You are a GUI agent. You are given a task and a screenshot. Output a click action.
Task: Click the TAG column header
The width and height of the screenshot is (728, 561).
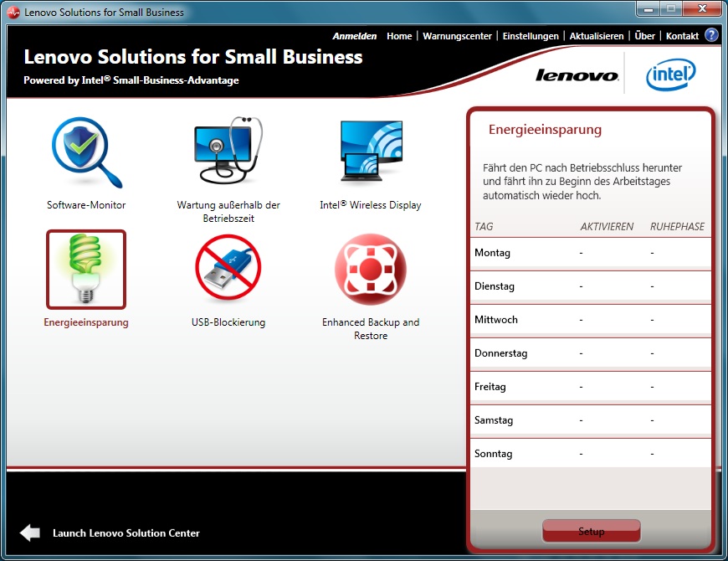(484, 227)
